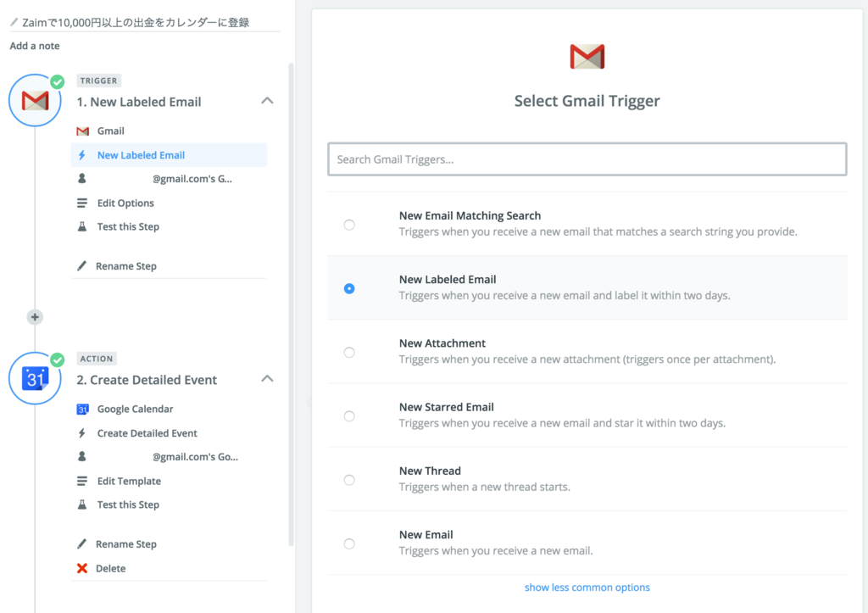This screenshot has width=868, height=613.
Task: Choose the New Starred Email radio option
Action: click(349, 415)
